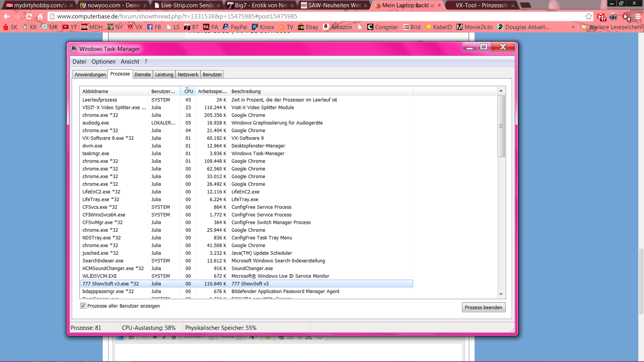Open the Congstar bookmark
Screen dimensions: 644x362
(383, 27)
